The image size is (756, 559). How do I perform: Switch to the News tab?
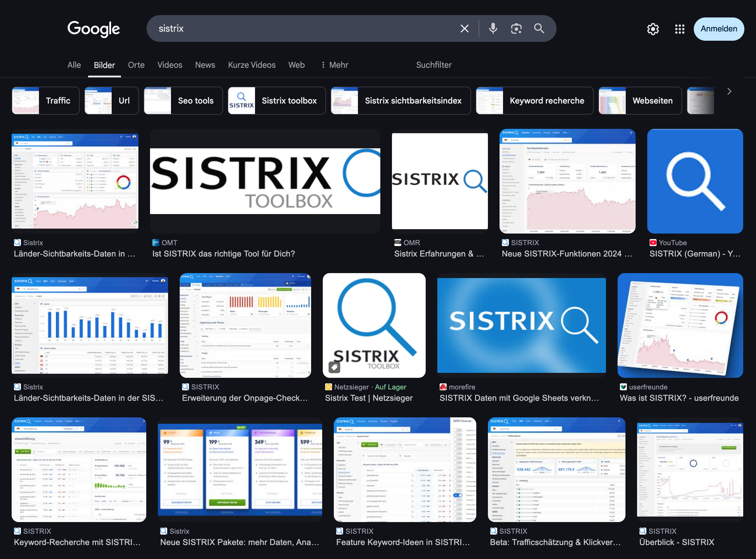pyautogui.click(x=205, y=65)
